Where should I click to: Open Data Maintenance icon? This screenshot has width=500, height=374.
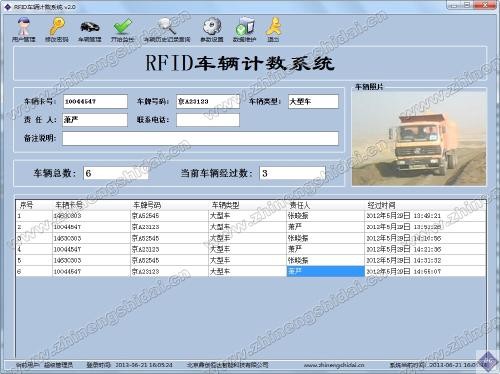pos(244,29)
